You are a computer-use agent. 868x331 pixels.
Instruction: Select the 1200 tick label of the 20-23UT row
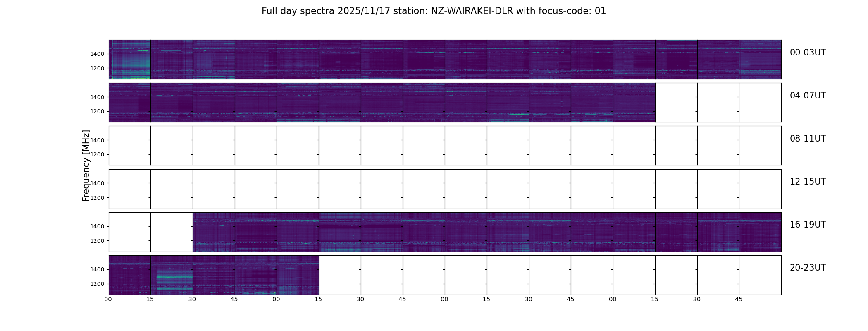click(97, 284)
